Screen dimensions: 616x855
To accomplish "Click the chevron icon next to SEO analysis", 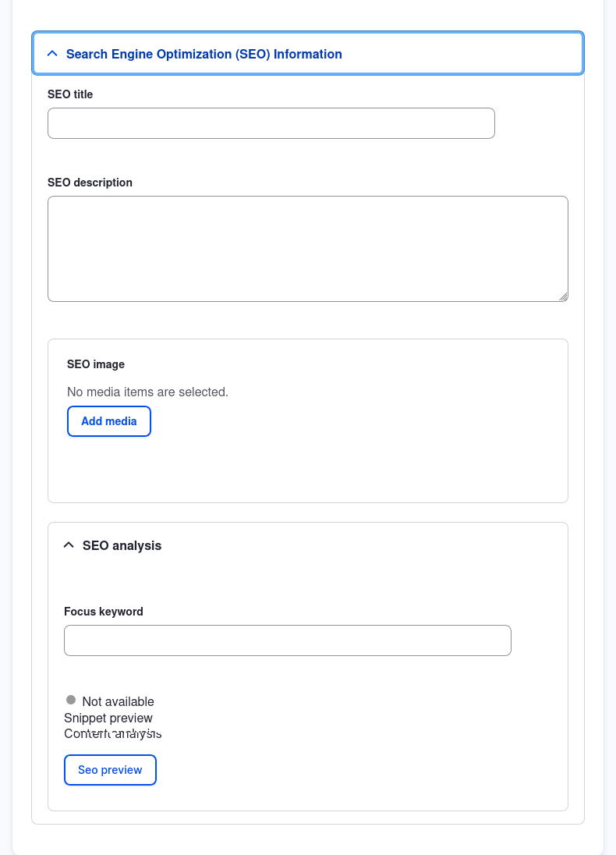I will (68, 545).
